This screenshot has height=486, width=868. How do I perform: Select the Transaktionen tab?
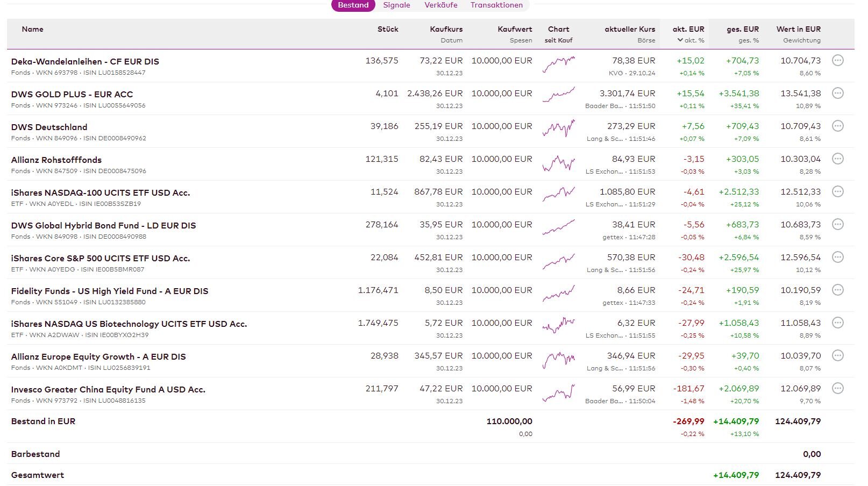496,5
